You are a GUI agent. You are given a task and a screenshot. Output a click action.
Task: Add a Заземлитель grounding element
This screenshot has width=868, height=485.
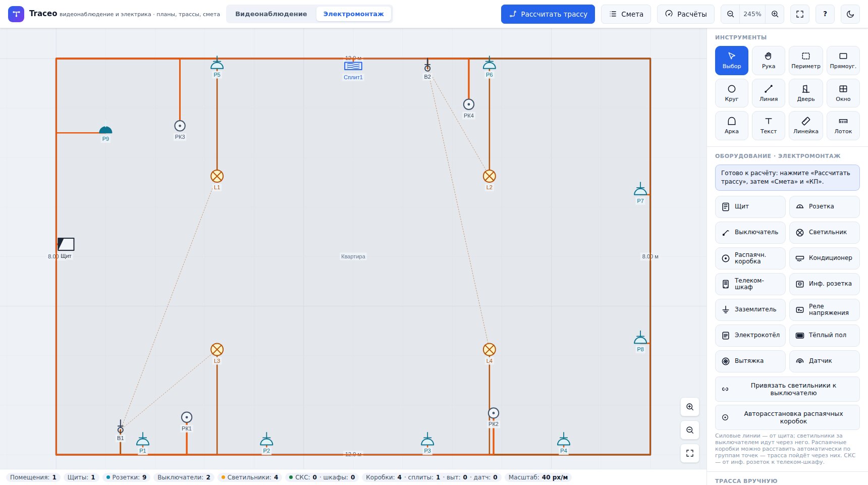[750, 309]
